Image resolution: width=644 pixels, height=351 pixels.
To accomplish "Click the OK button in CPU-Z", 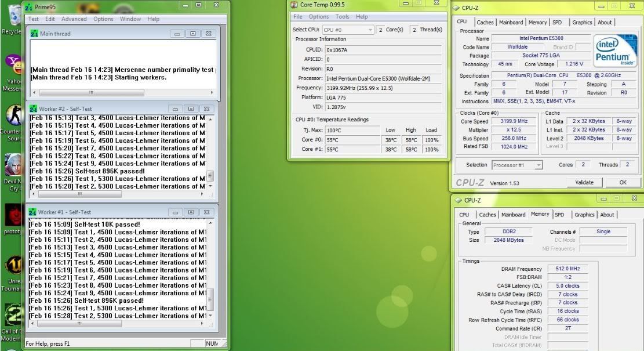I will (x=623, y=182).
